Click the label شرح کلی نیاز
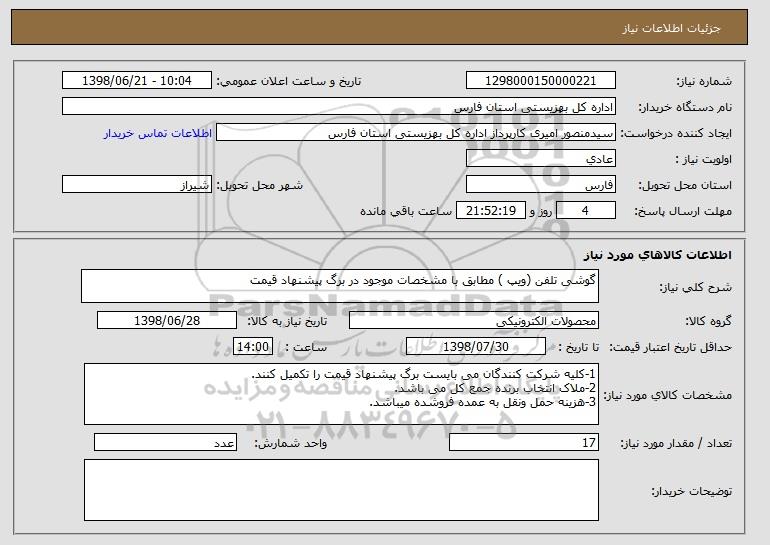Image resolution: width=770 pixels, height=545 pixels. click(696, 287)
